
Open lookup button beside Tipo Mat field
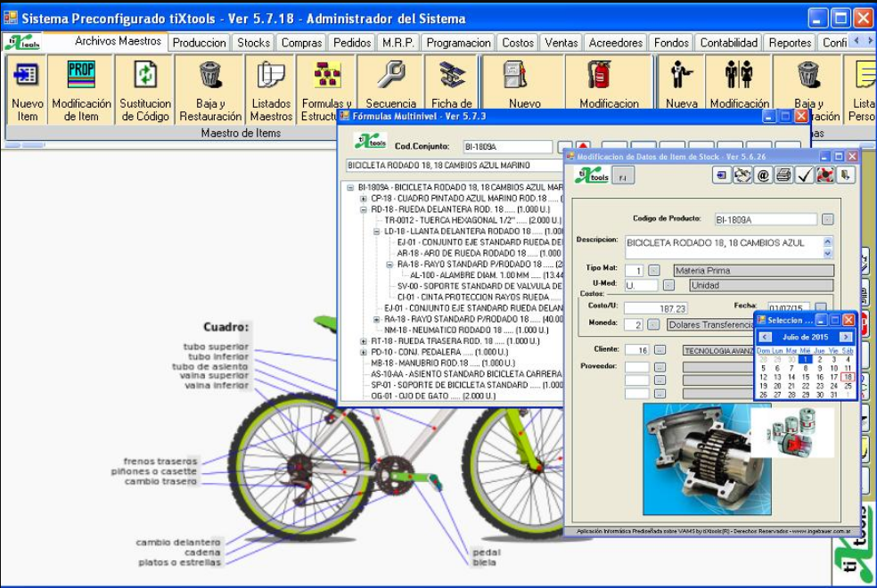click(x=654, y=271)
